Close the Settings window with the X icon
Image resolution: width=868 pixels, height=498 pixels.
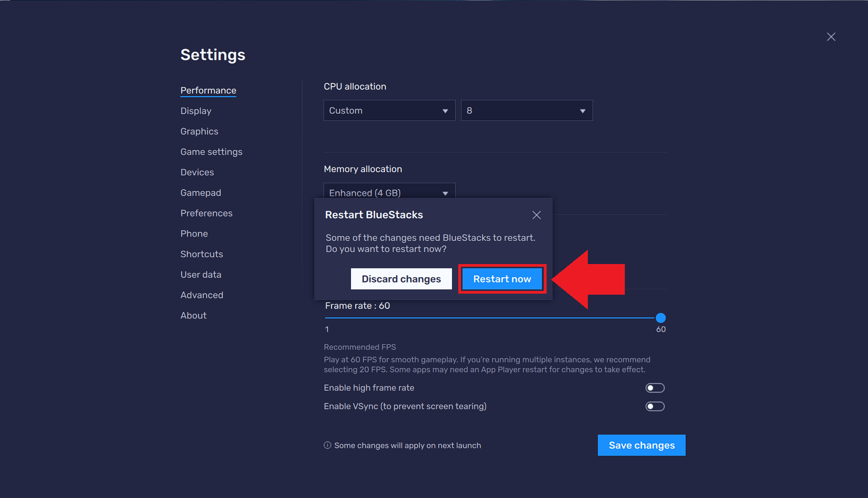coord(831,36)
